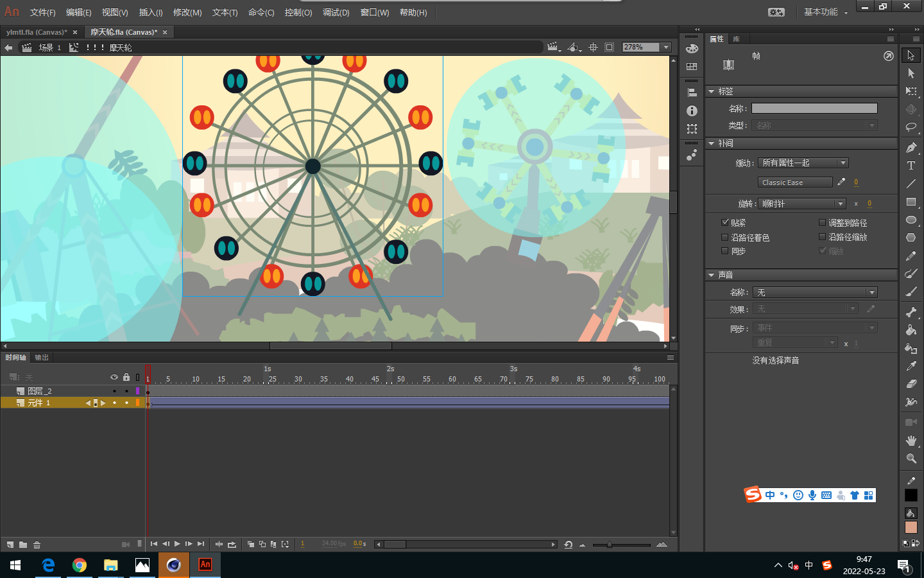Choose the Rectangle tool
The image size is (924, 578).
click(x=911, y=202)
